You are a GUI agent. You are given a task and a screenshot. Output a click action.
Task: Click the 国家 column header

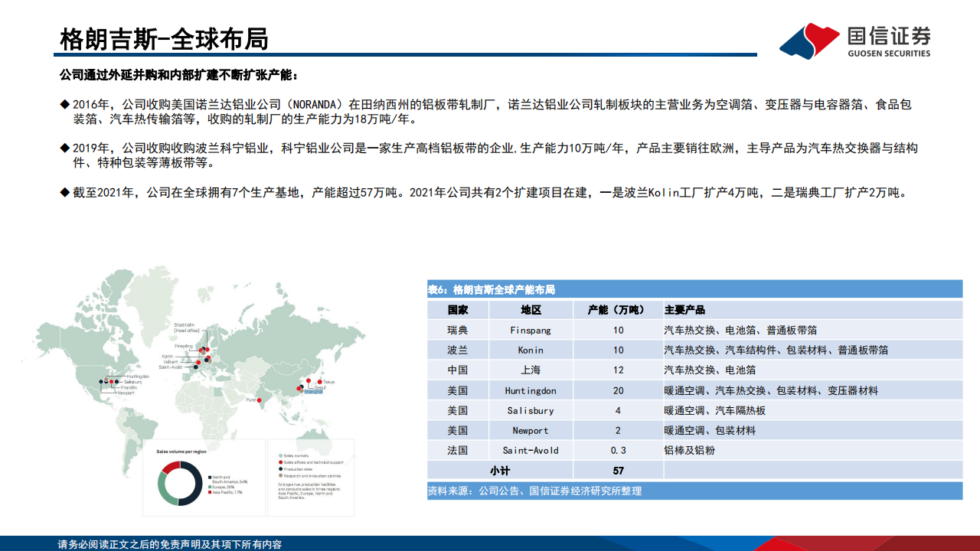458,310
